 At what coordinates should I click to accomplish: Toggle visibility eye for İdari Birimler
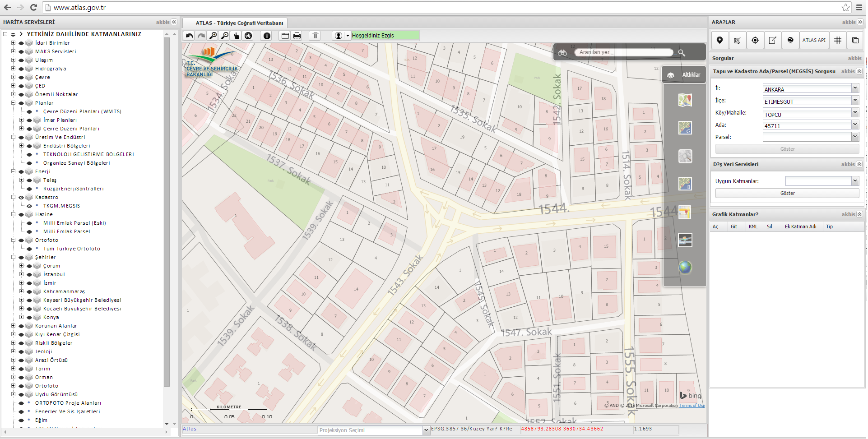coord(21,43)
